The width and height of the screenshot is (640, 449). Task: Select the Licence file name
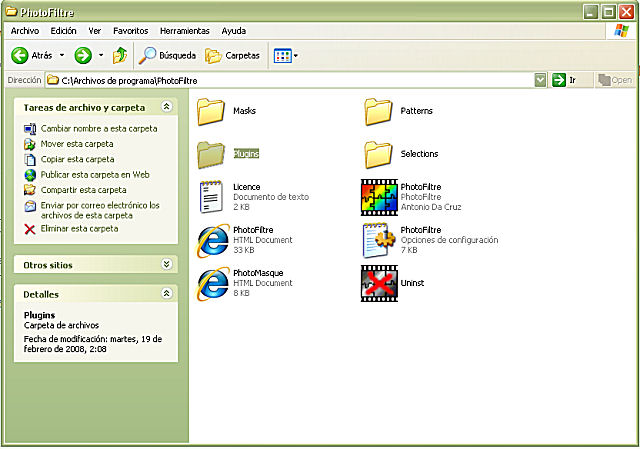click(x=247, y=187)
